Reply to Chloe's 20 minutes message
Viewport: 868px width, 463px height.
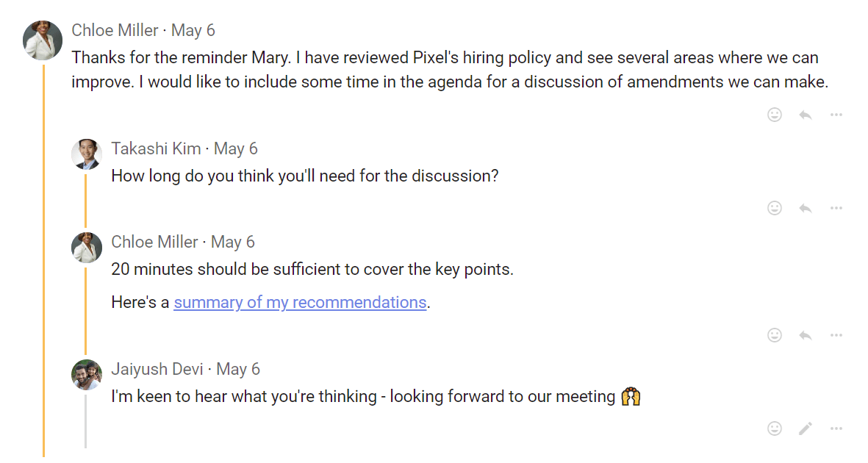click(806, 335)
